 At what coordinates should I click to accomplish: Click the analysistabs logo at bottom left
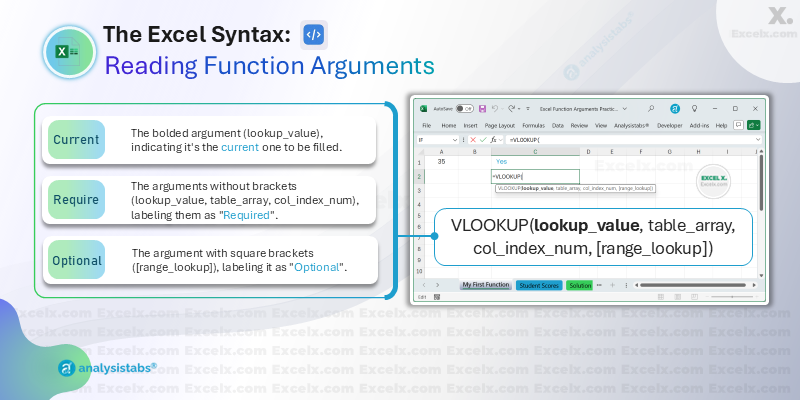(107, 368)
